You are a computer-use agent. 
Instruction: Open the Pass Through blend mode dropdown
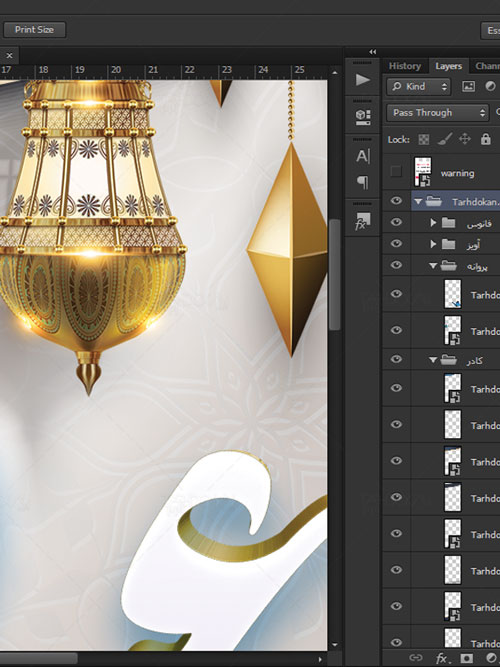438,113
